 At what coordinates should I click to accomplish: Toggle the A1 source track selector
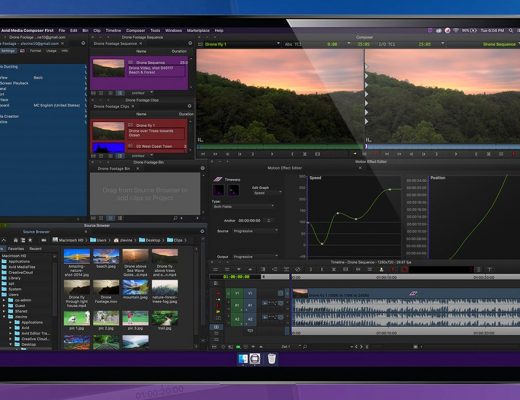[x=237, y=305]
